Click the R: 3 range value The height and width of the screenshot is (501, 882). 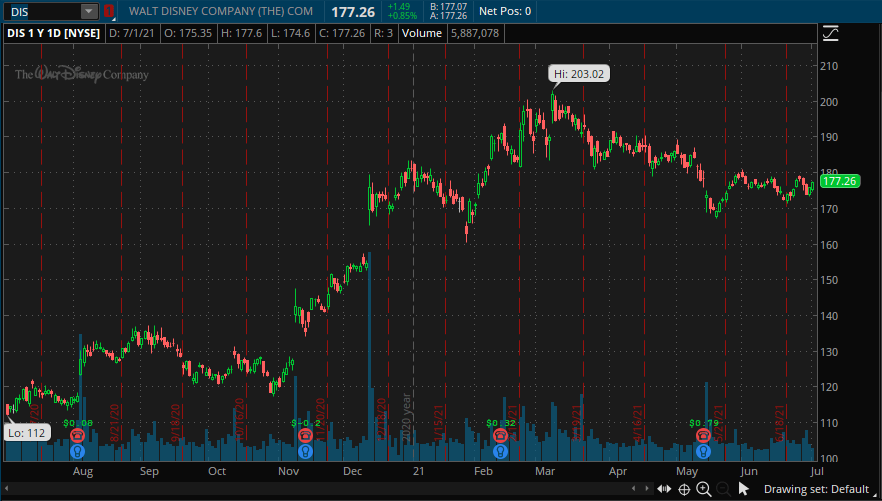coord(383,33)
